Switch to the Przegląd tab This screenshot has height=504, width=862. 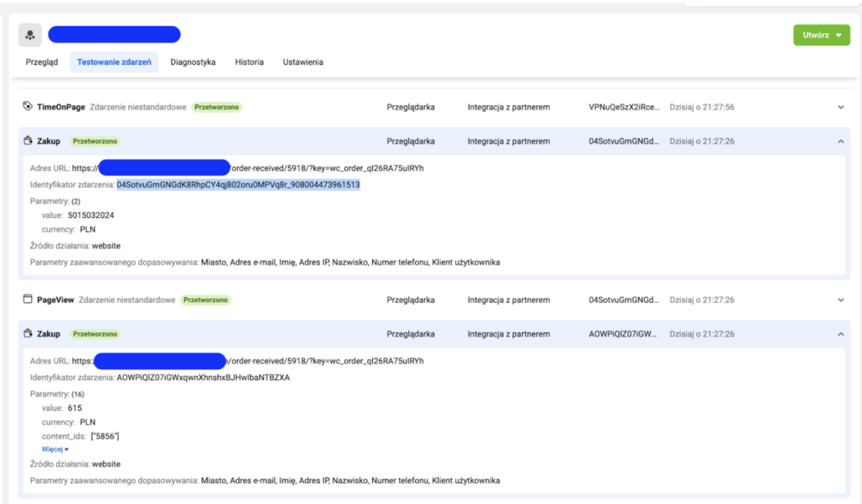coord(42,62)
